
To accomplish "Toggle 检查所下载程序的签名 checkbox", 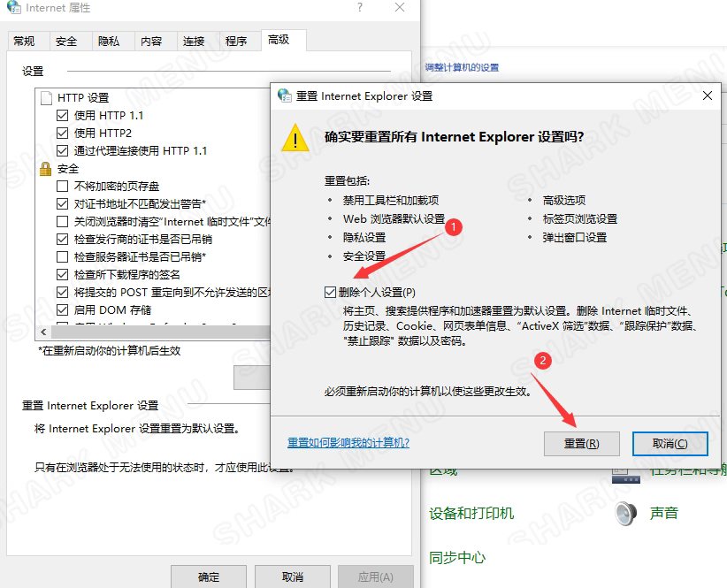I will (x=62, y=274).
